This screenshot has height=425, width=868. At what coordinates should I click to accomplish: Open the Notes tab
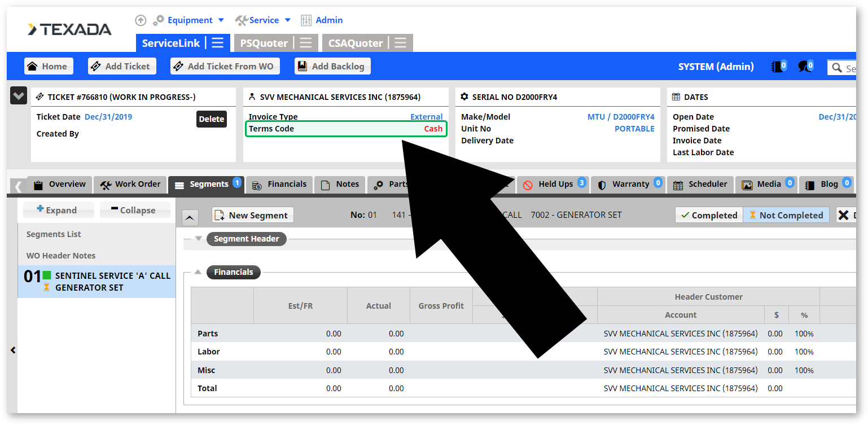(340, 185)
